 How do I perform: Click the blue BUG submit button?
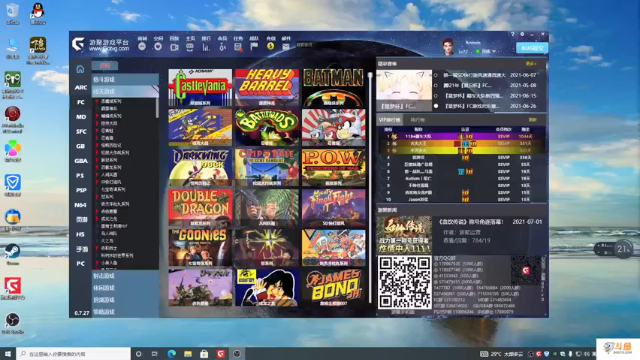pos(532,48)
